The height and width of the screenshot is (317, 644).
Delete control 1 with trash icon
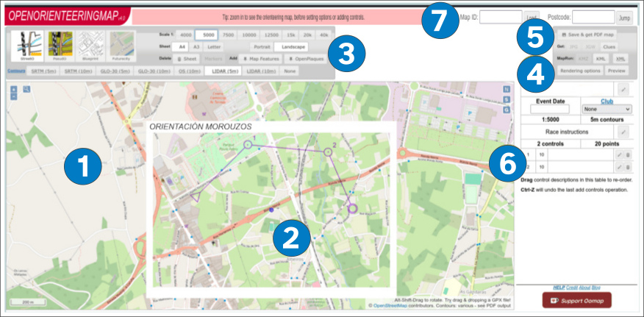[629, 155]
